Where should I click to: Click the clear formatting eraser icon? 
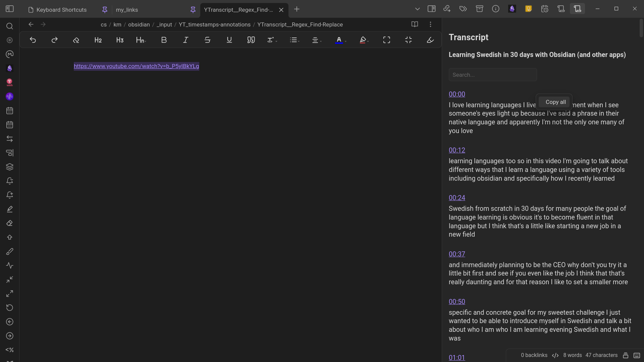(x=76, y=40)
